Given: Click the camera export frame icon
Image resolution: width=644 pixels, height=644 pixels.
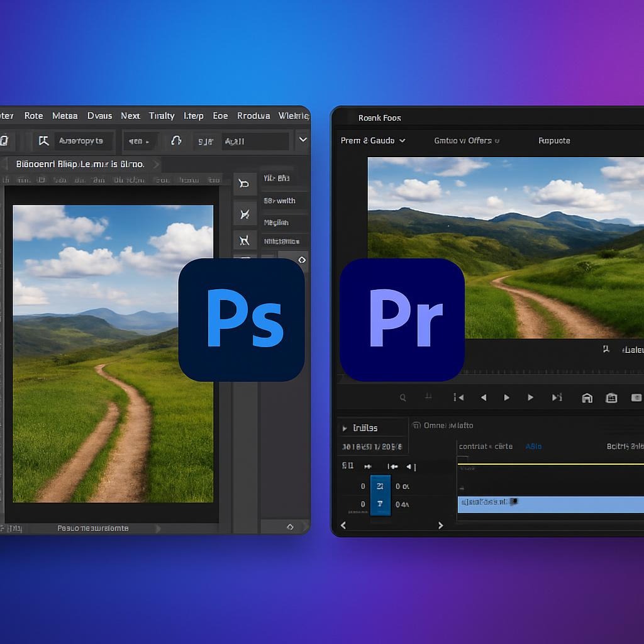Looking at the screenshot, I should click(x=611, y=397).
